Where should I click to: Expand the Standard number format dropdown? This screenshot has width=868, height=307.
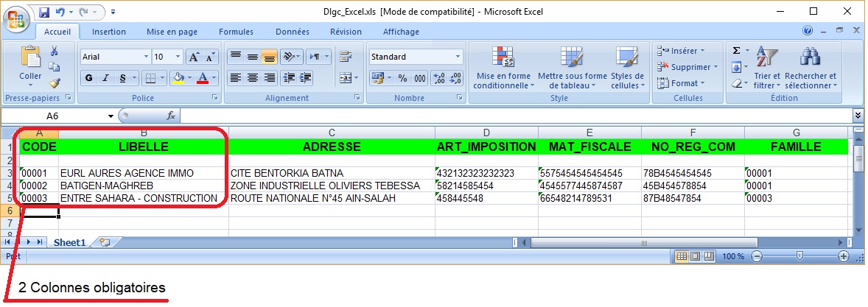(458, 57)
